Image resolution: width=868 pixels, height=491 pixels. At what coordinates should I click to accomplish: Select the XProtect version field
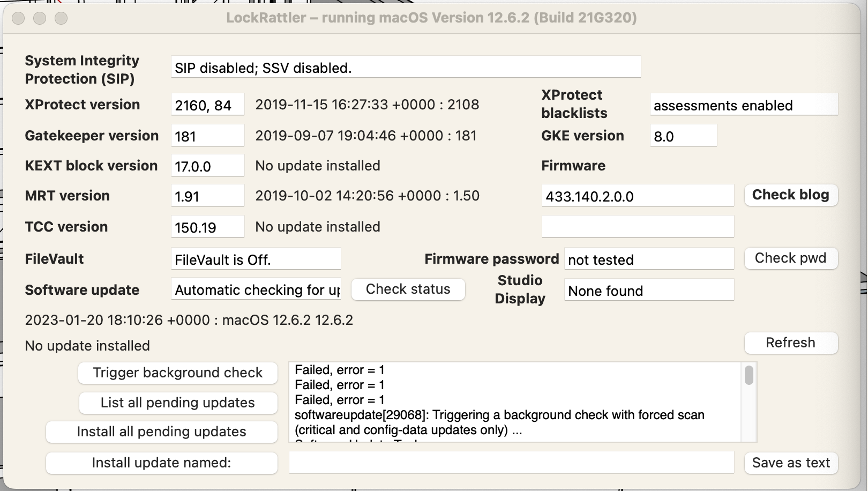pyautogui.click(x=207, y=105)
